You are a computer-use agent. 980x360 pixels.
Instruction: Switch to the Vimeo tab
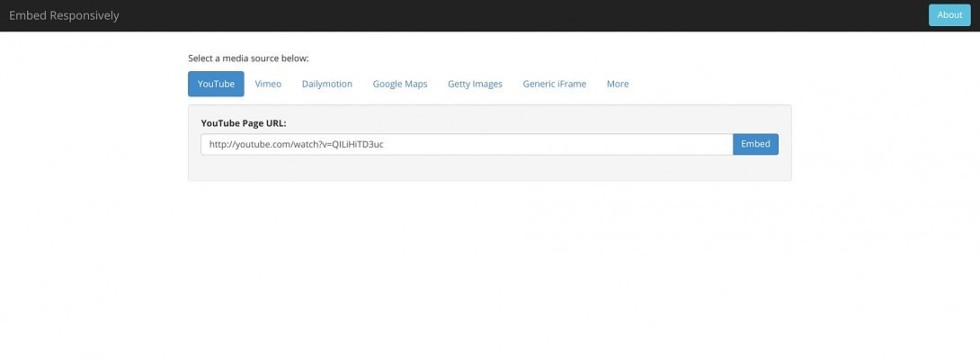tap(268, 84)
